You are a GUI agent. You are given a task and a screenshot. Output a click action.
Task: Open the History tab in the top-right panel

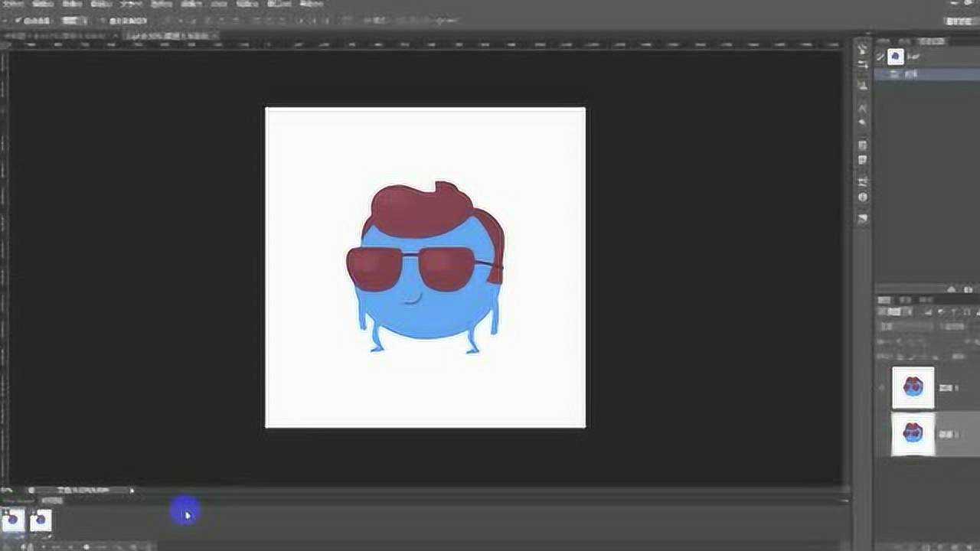coord(932,41)
